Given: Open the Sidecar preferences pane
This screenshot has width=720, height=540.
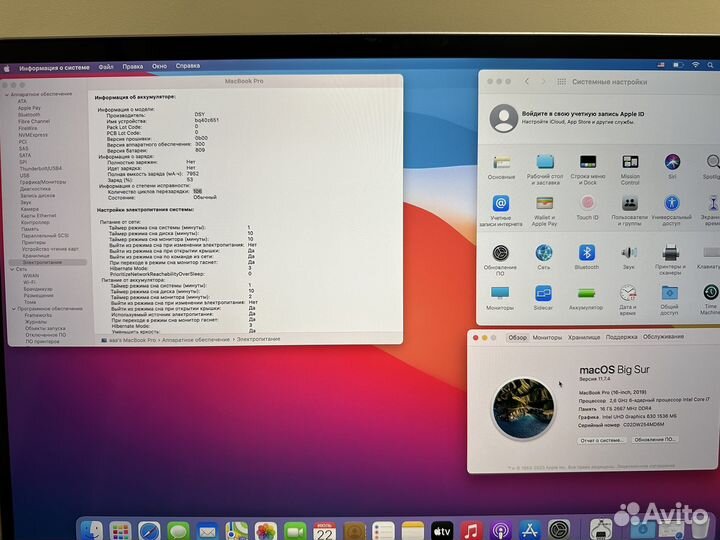Looking at the screenshot, I should point(543,298).
